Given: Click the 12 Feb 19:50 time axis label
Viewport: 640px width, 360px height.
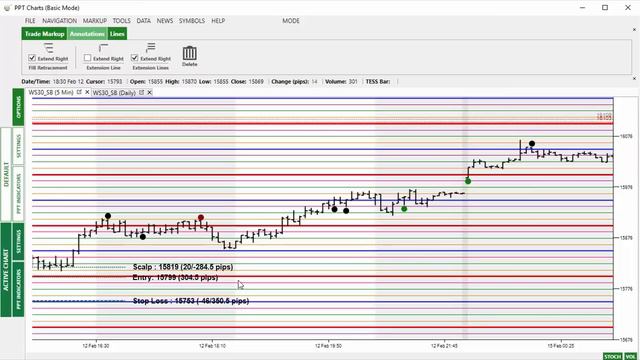Looking at the screenshot, I should coord(329,346).
